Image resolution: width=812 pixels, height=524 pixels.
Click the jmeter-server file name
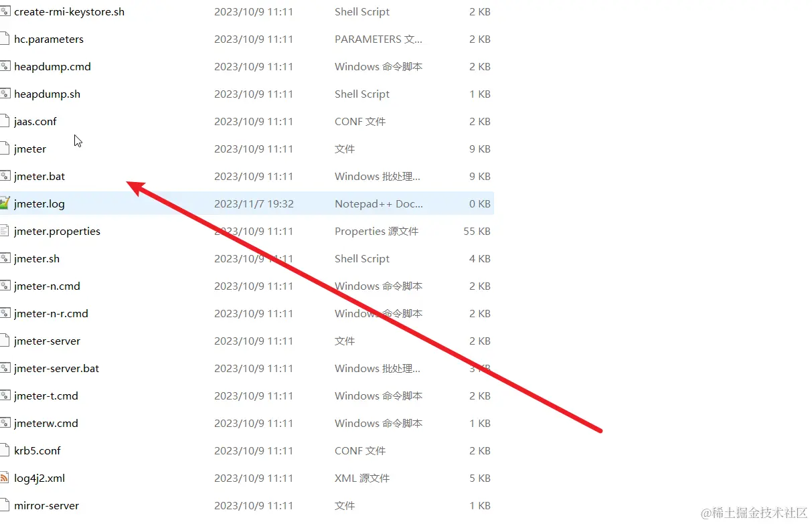point(47,341)
